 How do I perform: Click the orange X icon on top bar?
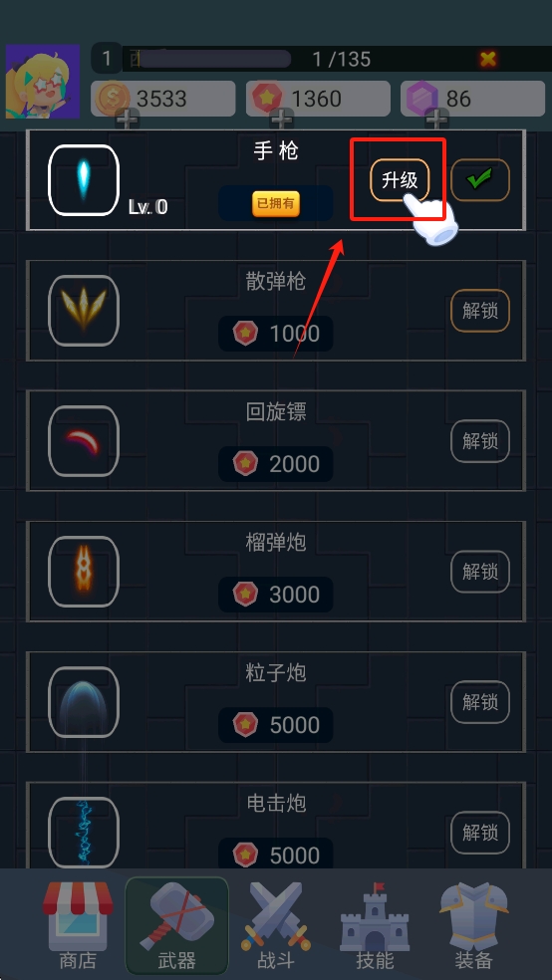pos(488,59)
